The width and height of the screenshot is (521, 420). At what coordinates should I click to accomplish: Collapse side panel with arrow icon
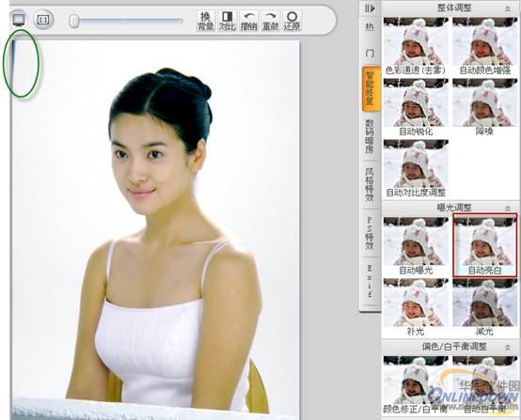pyautogui.click(x=370, y=8)
